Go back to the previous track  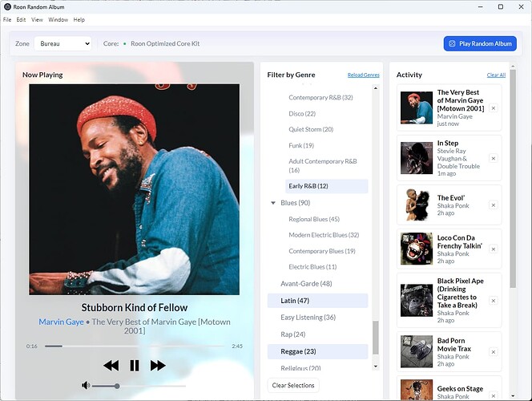coord(111,366)
